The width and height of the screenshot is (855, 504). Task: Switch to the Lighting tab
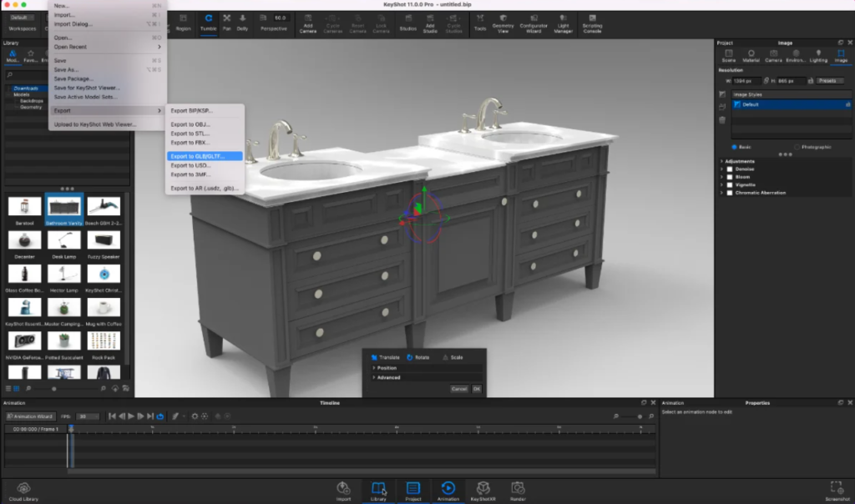[818, 56]
